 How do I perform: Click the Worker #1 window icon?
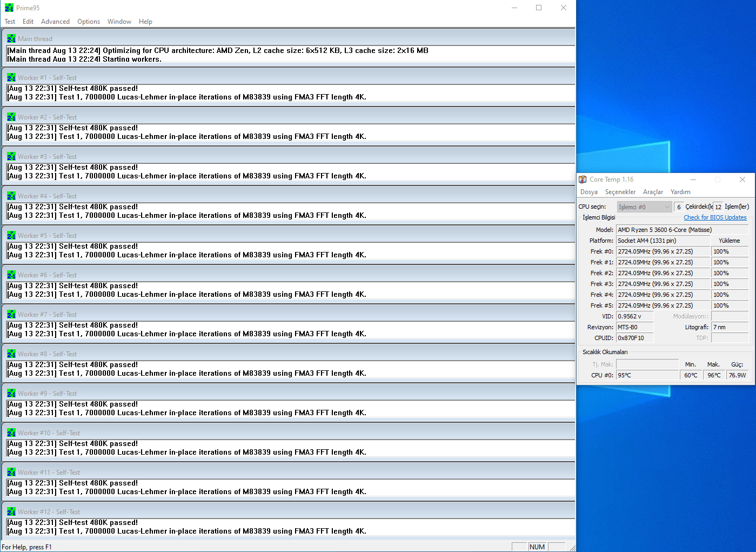11,77
